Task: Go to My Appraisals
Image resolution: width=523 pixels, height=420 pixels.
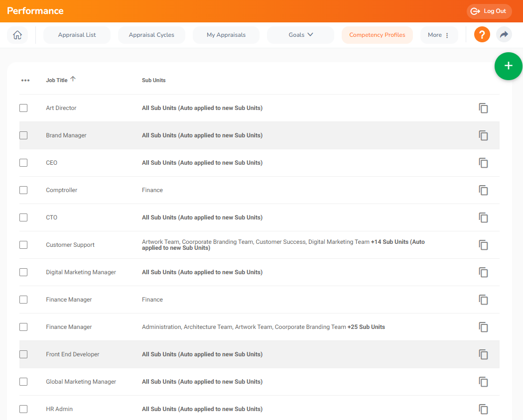Action: [x=226, y=35]
